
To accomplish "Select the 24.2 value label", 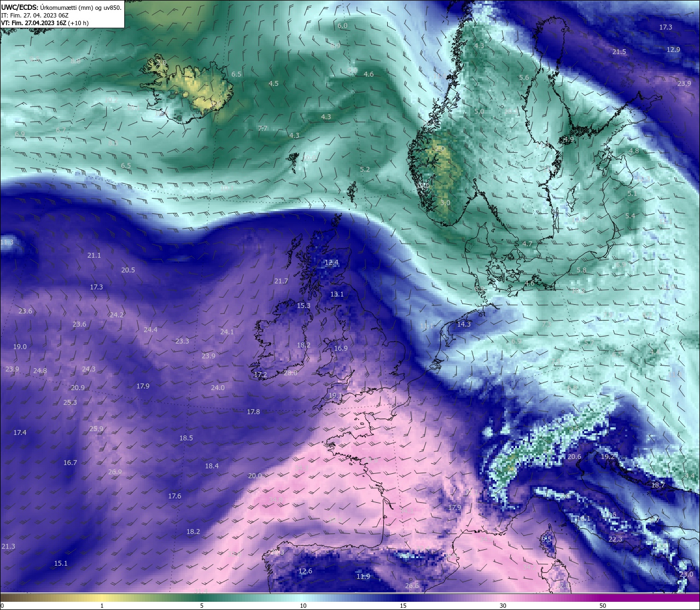I will [x=116, y=315].
